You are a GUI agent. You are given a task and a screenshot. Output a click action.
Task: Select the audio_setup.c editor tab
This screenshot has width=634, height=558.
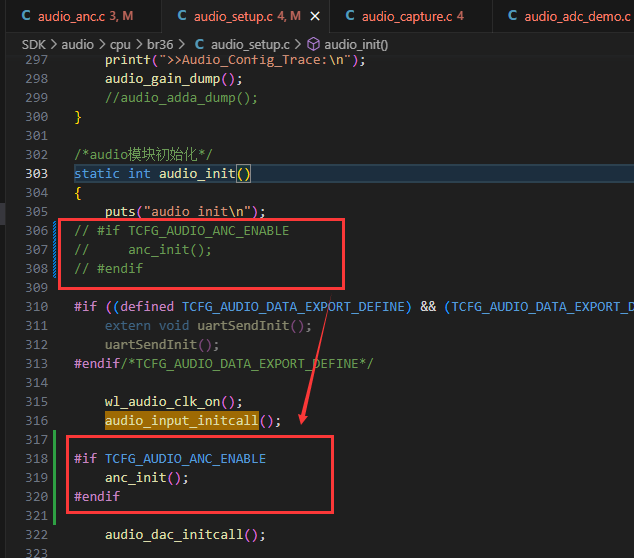(247, 16)
